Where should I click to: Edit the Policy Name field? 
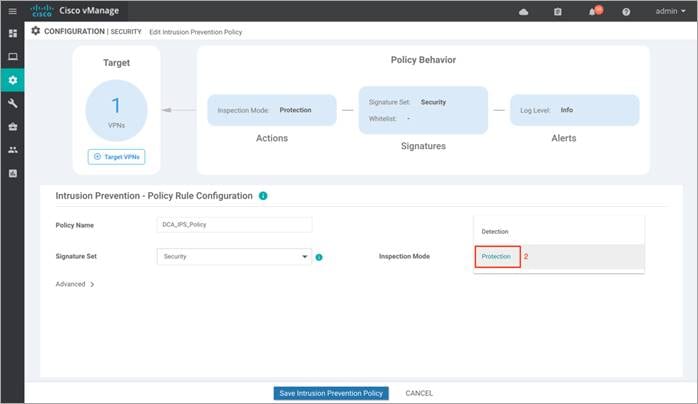click(234, 225)
